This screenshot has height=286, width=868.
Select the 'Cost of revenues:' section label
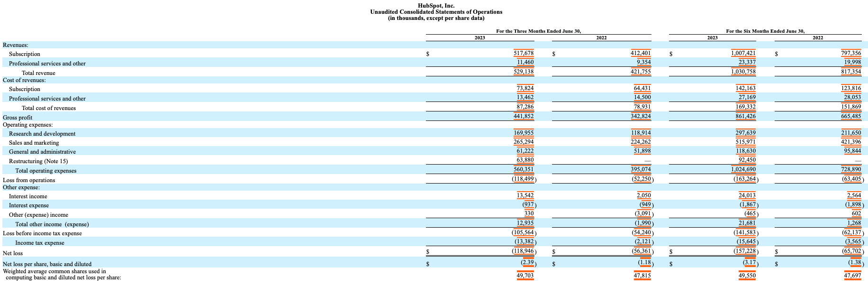(24, 80)
